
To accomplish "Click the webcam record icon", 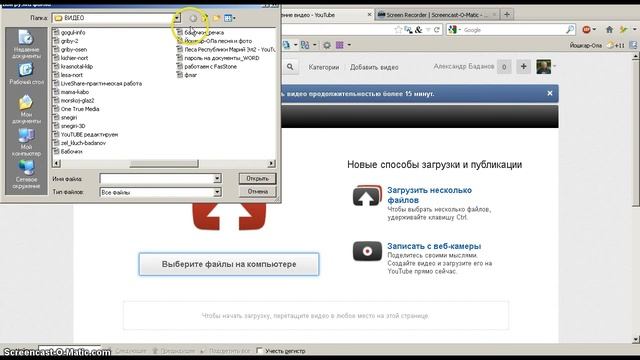I will tap(367, 251).
